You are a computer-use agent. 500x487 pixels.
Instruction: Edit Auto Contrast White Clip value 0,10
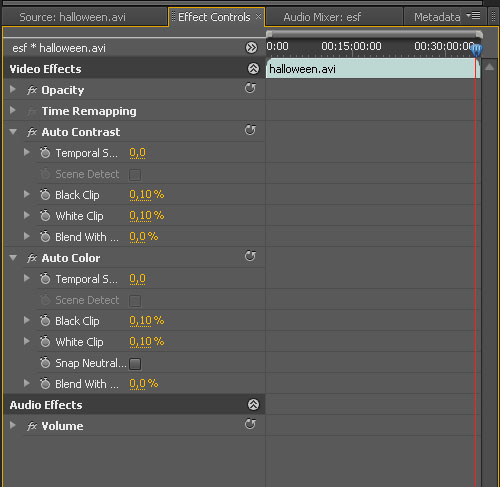[141, 216]
